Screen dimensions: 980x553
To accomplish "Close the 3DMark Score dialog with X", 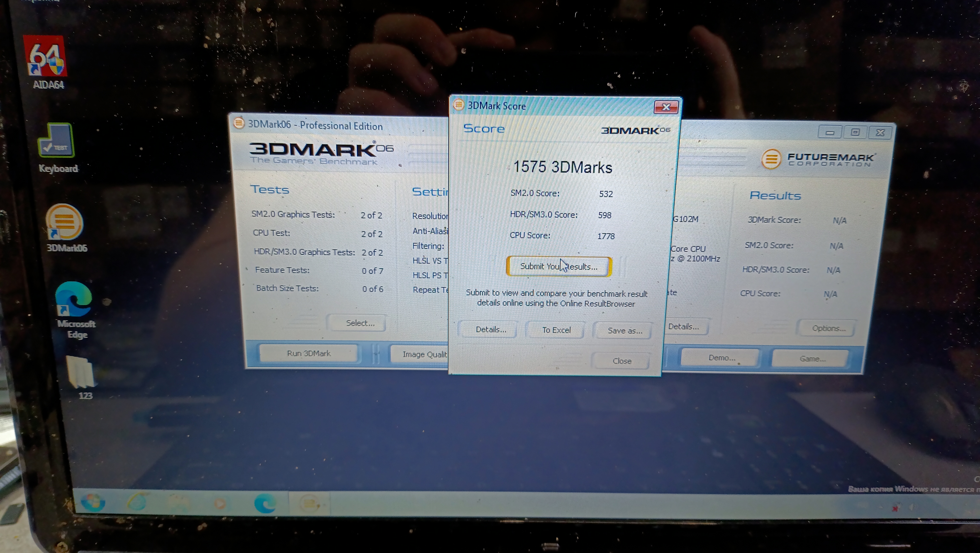I will (666, 107).
